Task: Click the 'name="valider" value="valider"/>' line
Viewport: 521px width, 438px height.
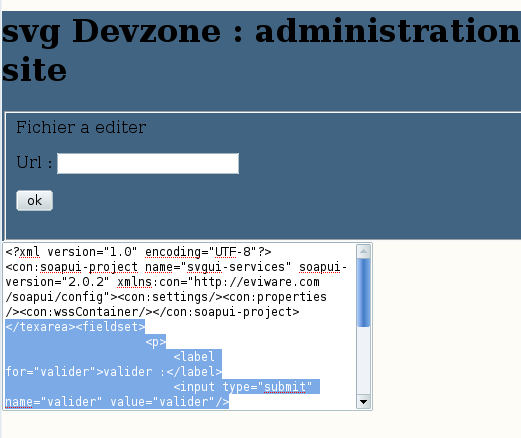Action: (117, 402)
